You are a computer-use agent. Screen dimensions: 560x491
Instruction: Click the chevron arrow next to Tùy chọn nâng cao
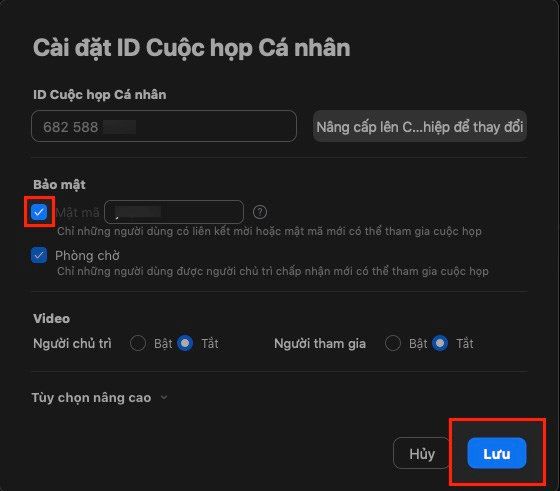tap(164, 397)
